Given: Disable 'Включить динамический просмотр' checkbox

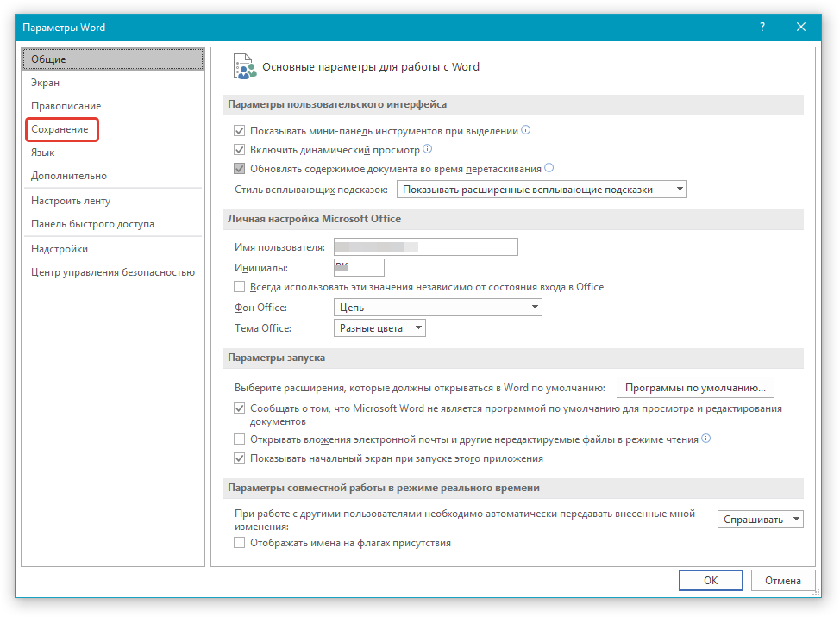Looking at the screenshot, I should coord(240,150).
